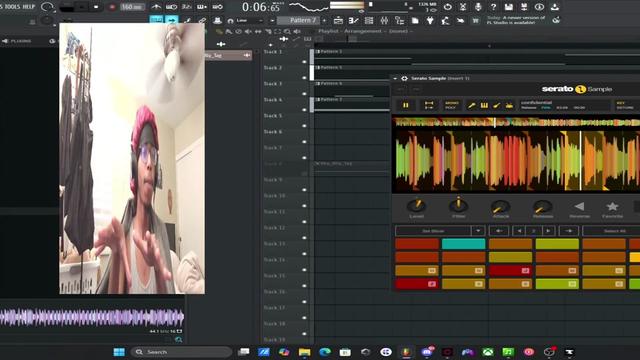Viewport: 640px width, 360px height.
Task: Open the Piano roll view icon
Action: click(x=353, y=20)
